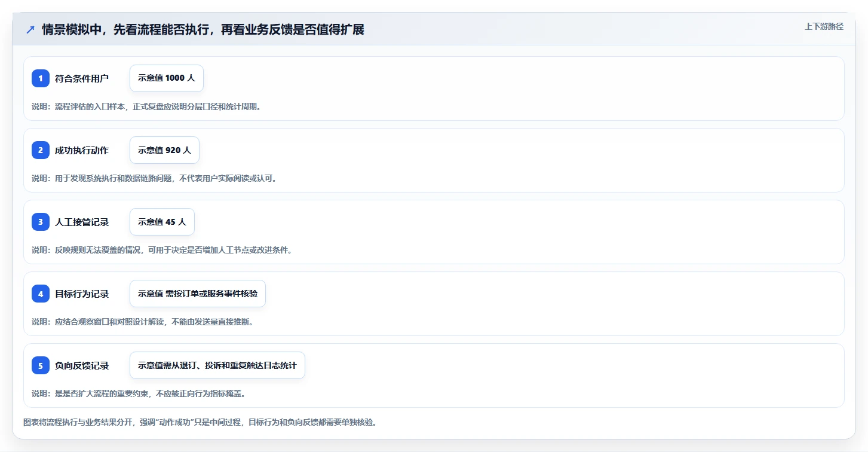Click the 上下游路径 label in header

(x=824, y=26)
